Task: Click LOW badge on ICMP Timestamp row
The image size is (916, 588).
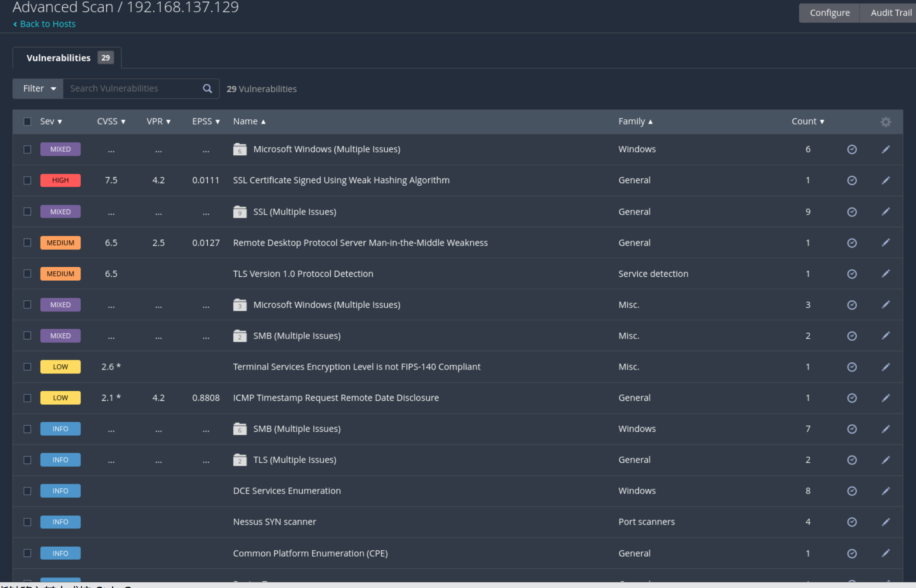Action: point(61,398)
